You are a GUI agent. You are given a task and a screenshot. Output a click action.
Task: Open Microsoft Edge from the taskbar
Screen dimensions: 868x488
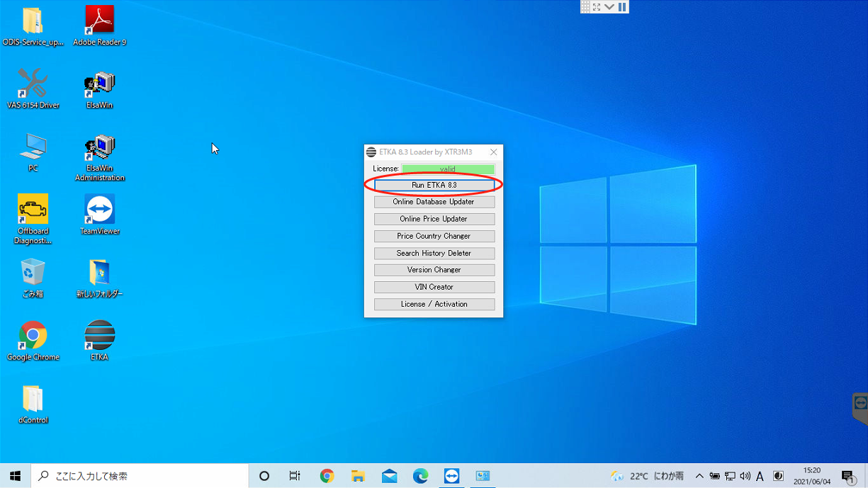(x=421, y=476)
